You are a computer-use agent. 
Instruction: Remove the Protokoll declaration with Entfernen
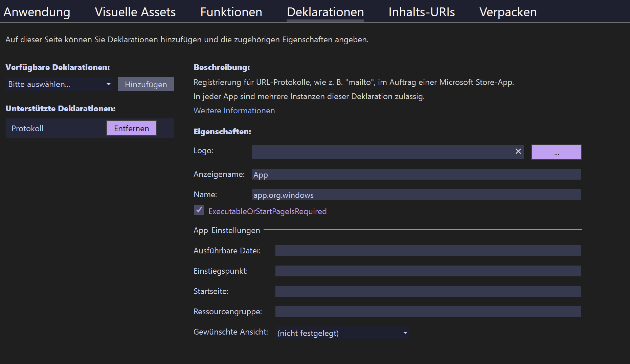pyautogui.click(x=132, y=128)
